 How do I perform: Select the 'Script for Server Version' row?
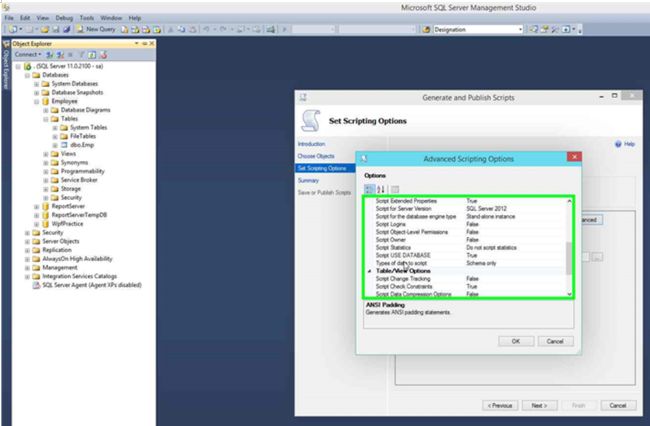[465, 208]
